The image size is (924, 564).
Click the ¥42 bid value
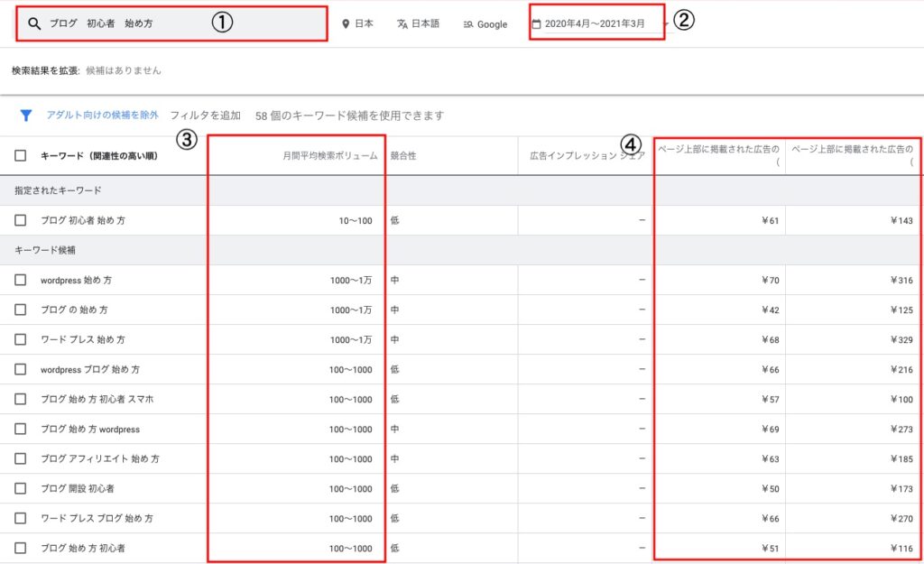point(771,310)
